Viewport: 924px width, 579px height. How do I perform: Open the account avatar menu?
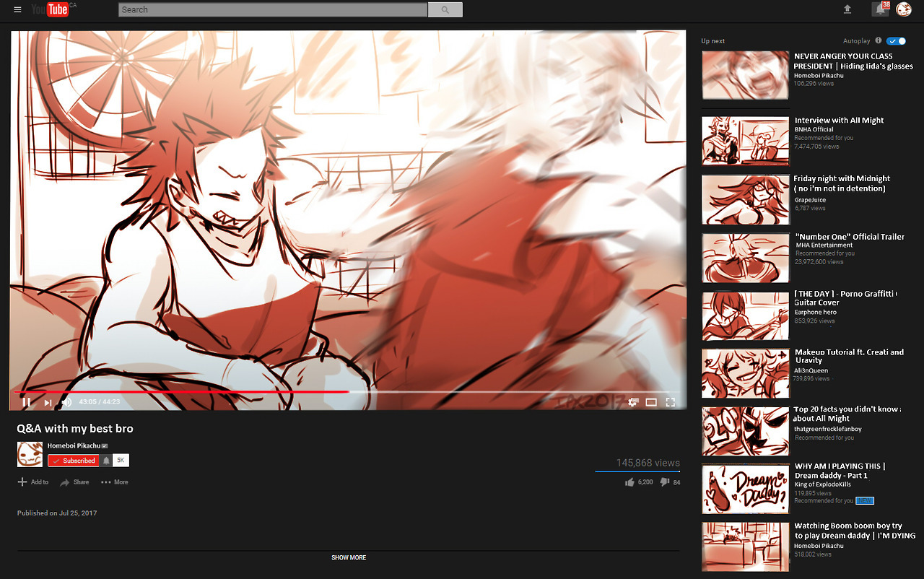[x=904, y=9]
